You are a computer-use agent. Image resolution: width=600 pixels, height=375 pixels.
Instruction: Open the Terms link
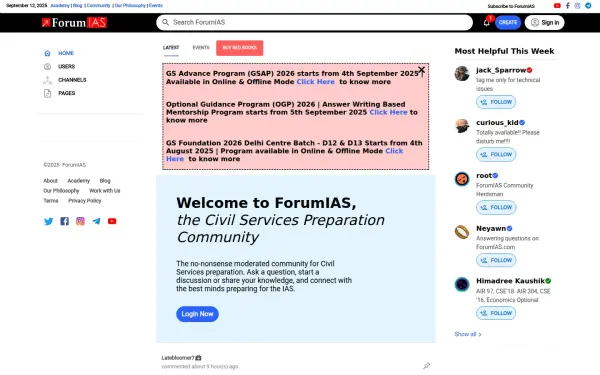coord(51,201)
